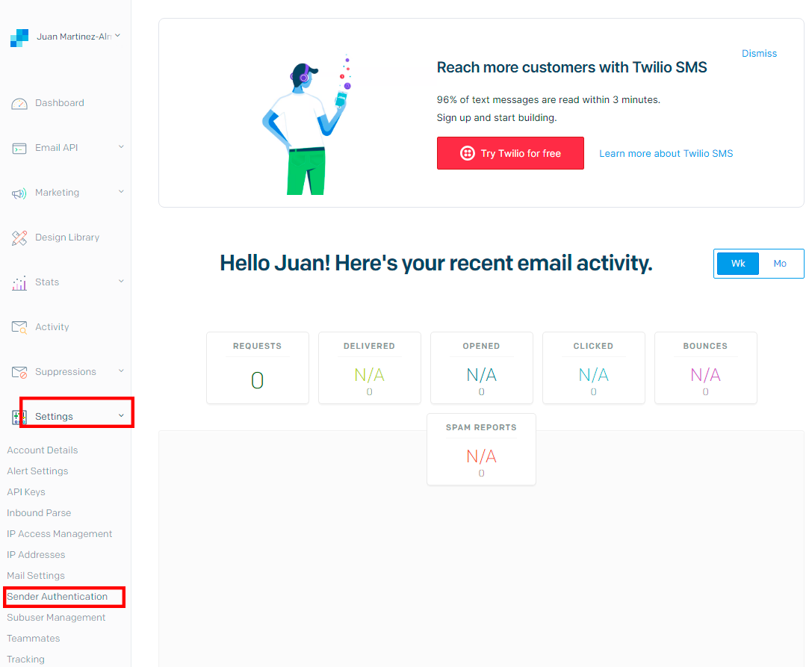This screenshot has width=812, height=667.
Task: Dismiss the Twilio SMS banner
Action: [x=759, y=54]
